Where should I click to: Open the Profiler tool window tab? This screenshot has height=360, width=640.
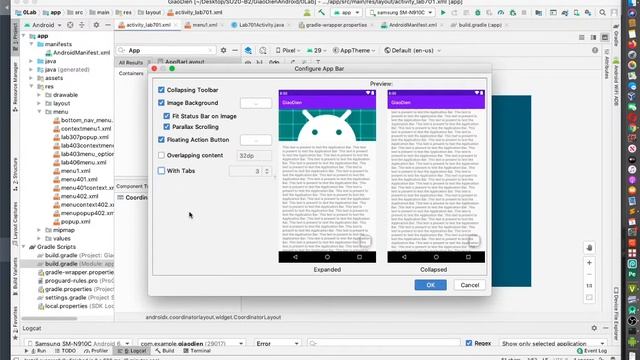(96, 351)
